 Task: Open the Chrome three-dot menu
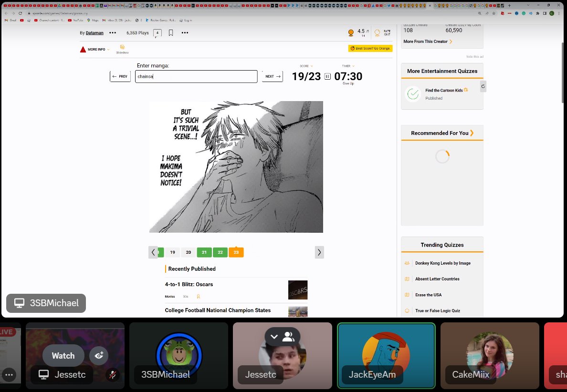pyautogui.click(x=559, y=13)
